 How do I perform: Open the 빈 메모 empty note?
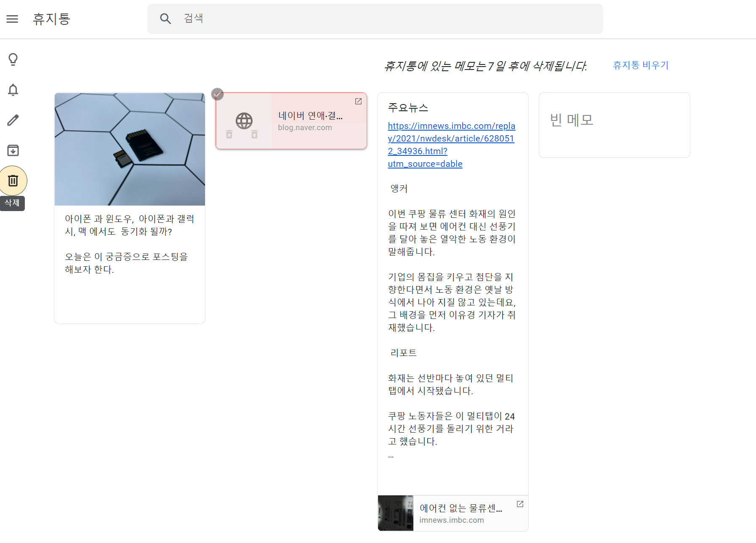click(614, 125)
